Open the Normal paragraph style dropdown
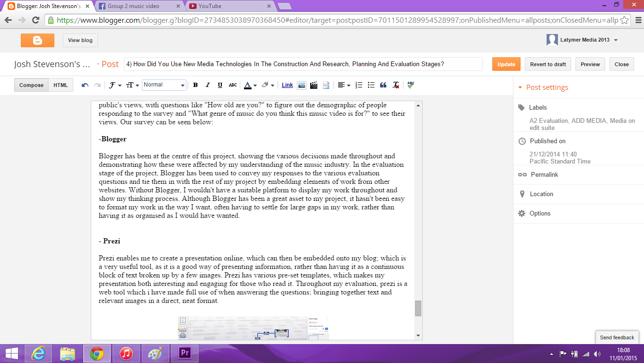The height and width of the screenshot is (363, 644). [164, 85]
